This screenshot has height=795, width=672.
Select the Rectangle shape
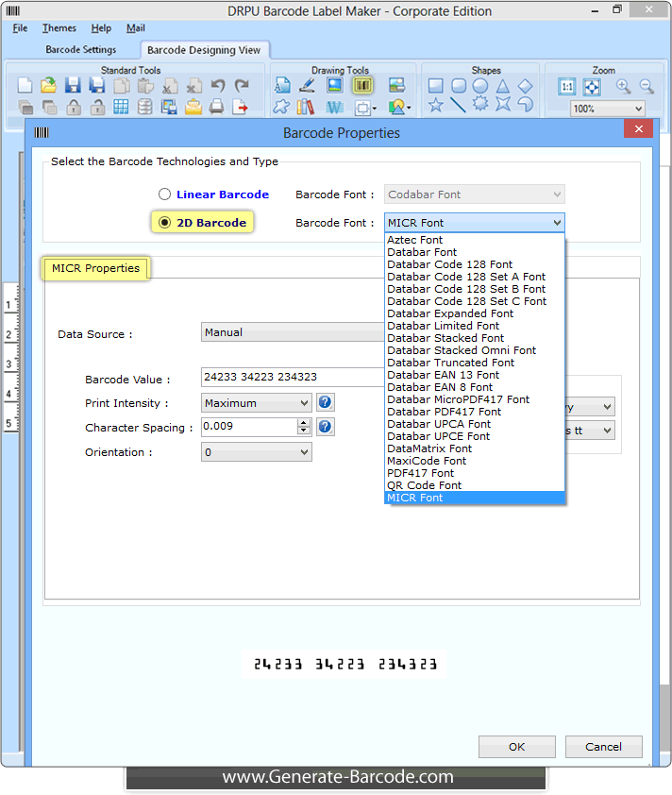(435, 86)
